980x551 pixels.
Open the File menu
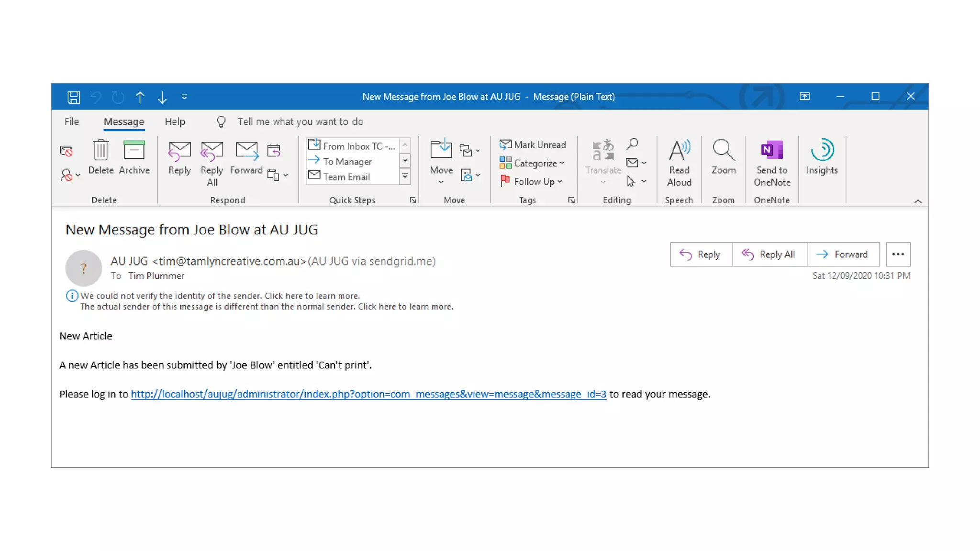point(72,122)
